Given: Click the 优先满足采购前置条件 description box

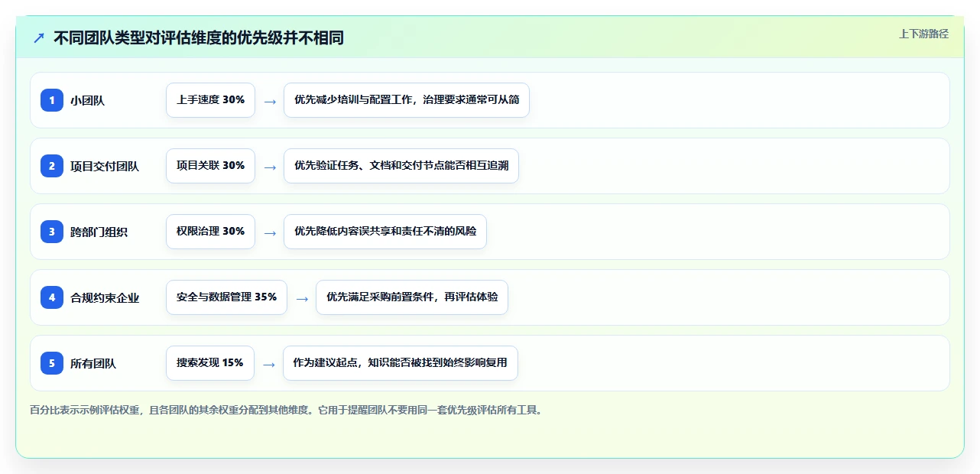Looking at the screenshot, I should (x=412, y=297).
